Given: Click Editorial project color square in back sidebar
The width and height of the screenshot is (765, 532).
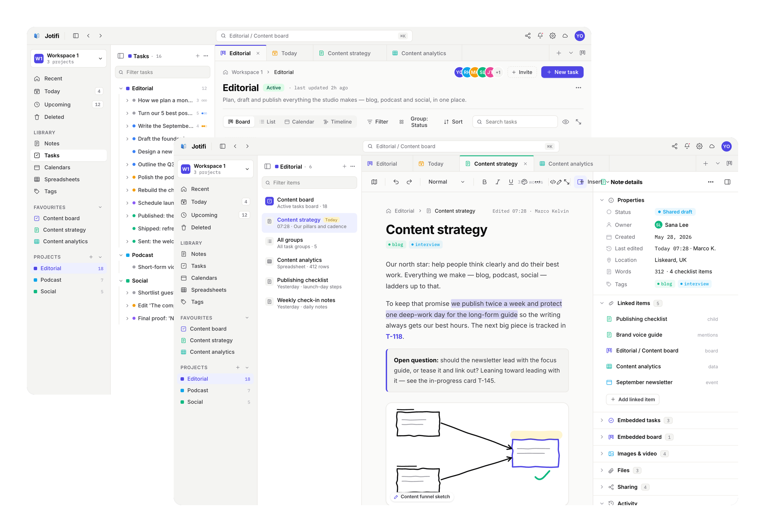Looking at the screenshot, I should click(36, 268).
